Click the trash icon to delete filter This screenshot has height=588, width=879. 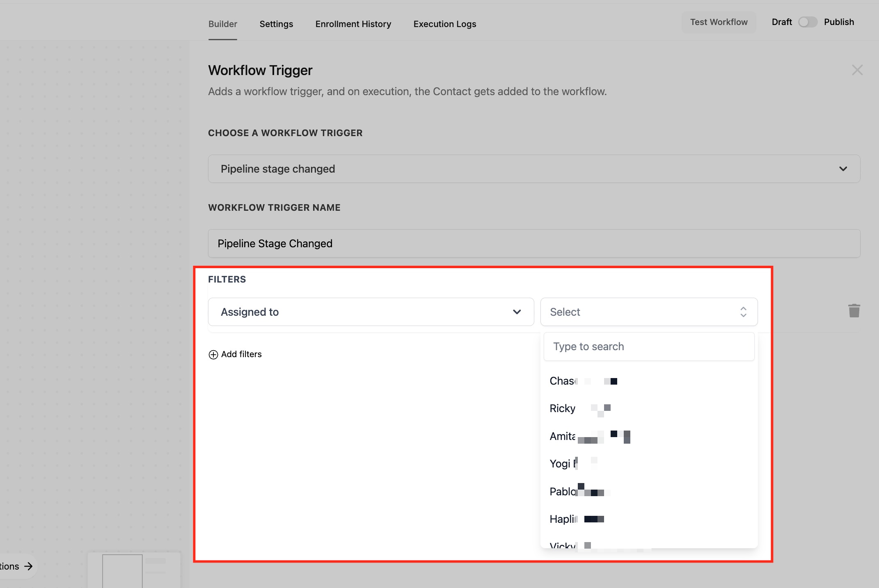(854, 311)
